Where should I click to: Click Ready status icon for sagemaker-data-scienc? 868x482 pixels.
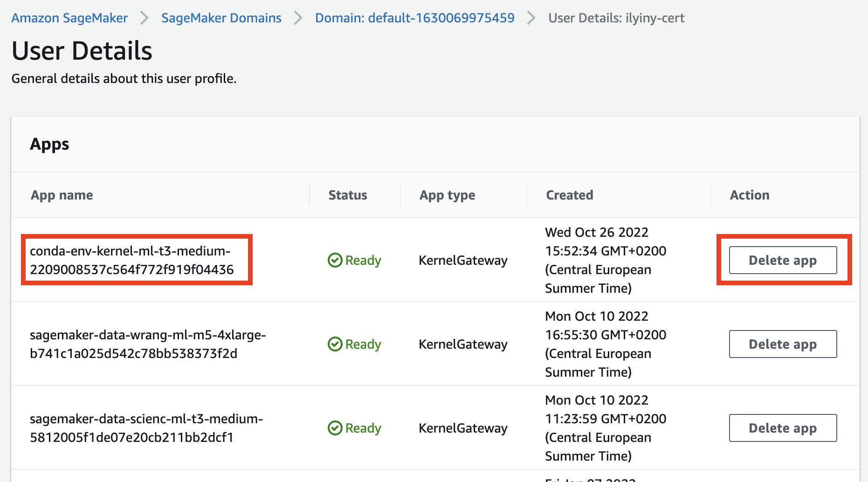[x=335, y=428]
